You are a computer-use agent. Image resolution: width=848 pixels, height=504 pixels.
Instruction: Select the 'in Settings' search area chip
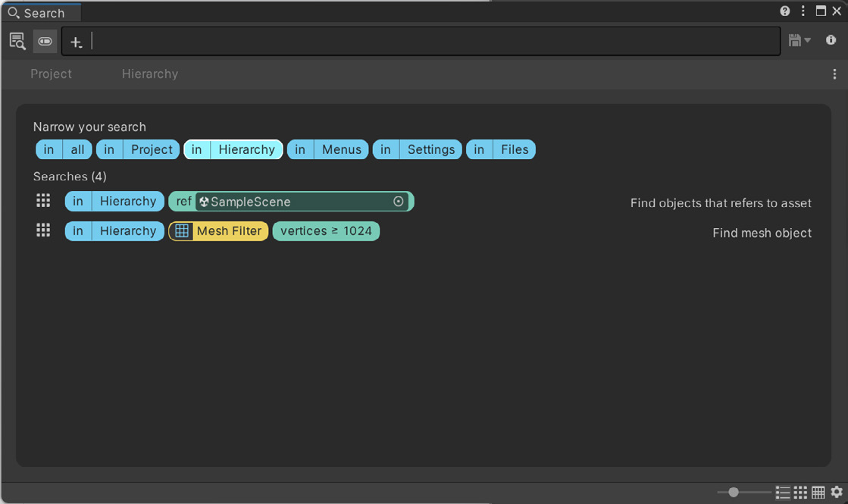tap(418, 150)
